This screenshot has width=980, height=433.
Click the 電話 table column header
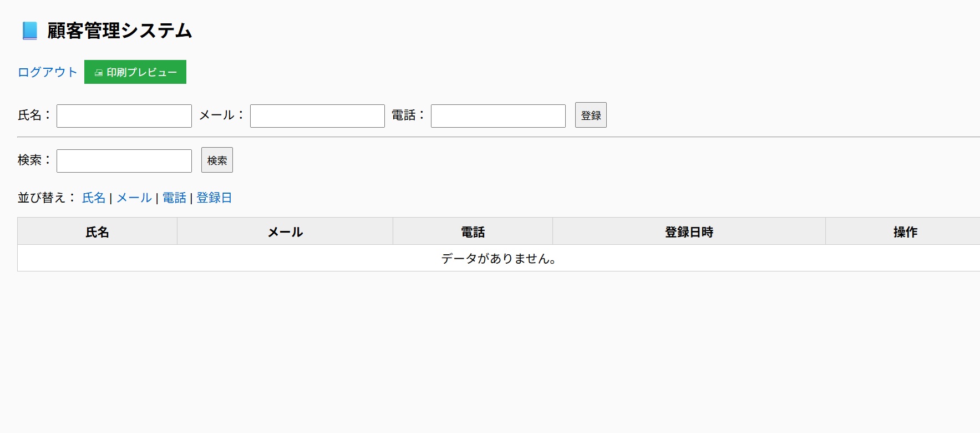point(473,232)
